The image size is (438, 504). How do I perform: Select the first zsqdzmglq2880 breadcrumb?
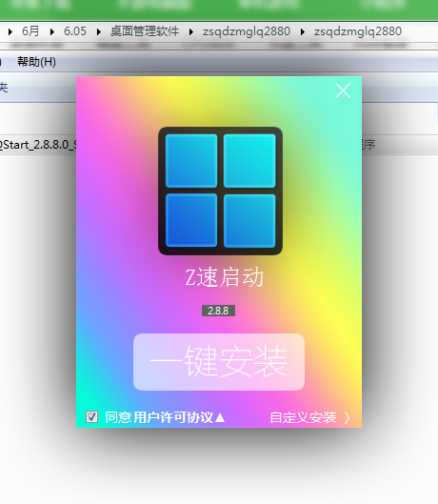coord(247,31)
